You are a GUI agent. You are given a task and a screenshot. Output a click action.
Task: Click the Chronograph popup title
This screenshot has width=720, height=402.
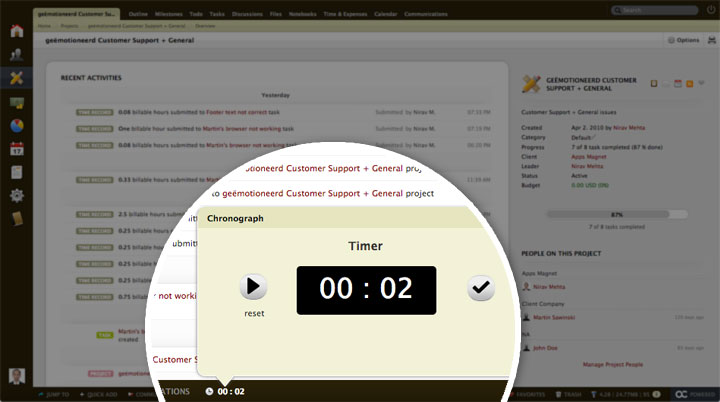(x=235, y=218)
